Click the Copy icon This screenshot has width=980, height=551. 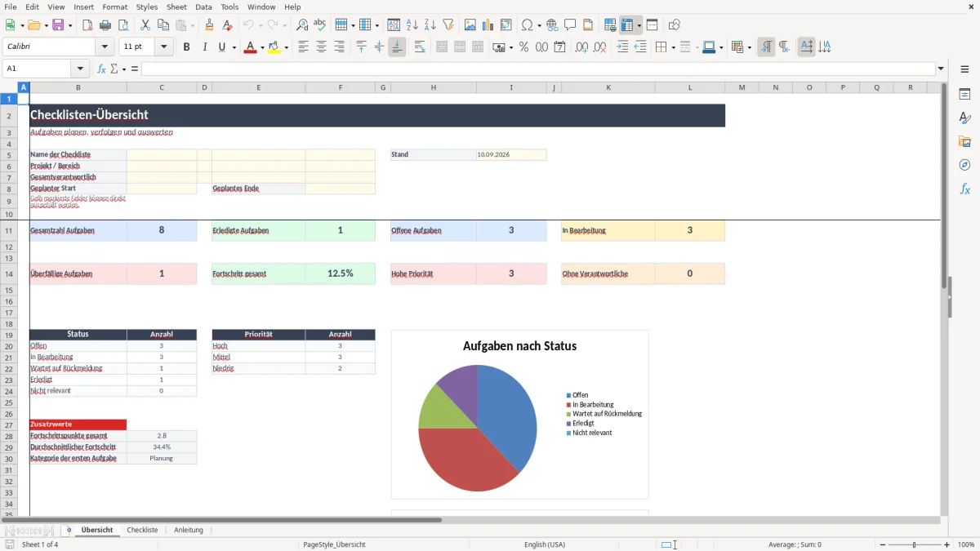pyautogui.click(x=163, y=25)
